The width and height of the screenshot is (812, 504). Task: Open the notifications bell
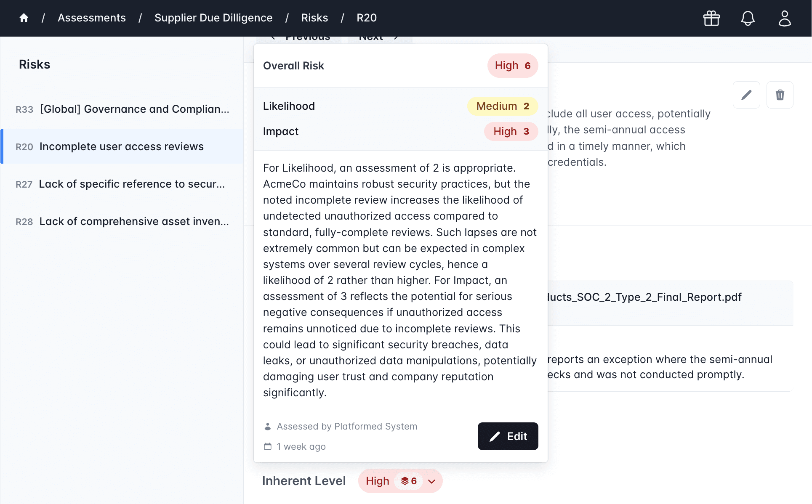tap(748, 18)
